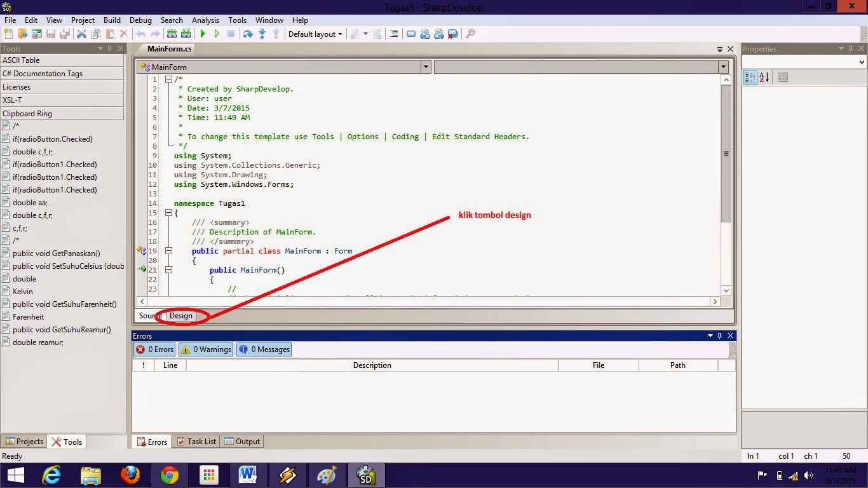The image size is (868, 488).
Task: Click the Step Out up-arrow icon
Action: click(276, 34)
